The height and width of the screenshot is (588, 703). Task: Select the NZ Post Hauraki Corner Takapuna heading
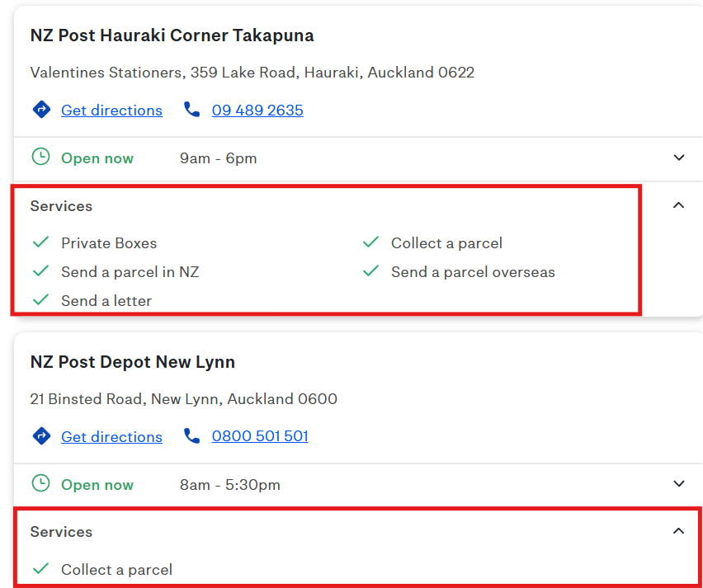tap(172, 35)
